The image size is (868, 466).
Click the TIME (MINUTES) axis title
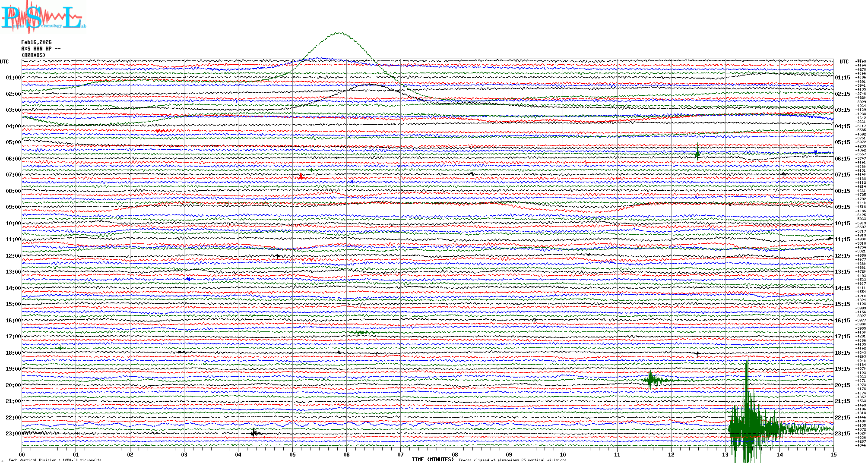click(433, 460)
